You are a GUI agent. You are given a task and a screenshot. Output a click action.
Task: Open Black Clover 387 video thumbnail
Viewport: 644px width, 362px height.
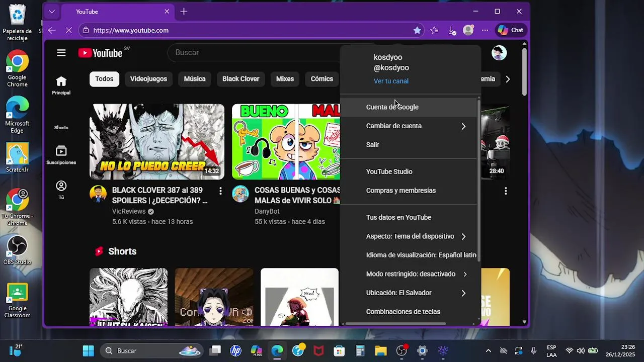pos(157,142)
